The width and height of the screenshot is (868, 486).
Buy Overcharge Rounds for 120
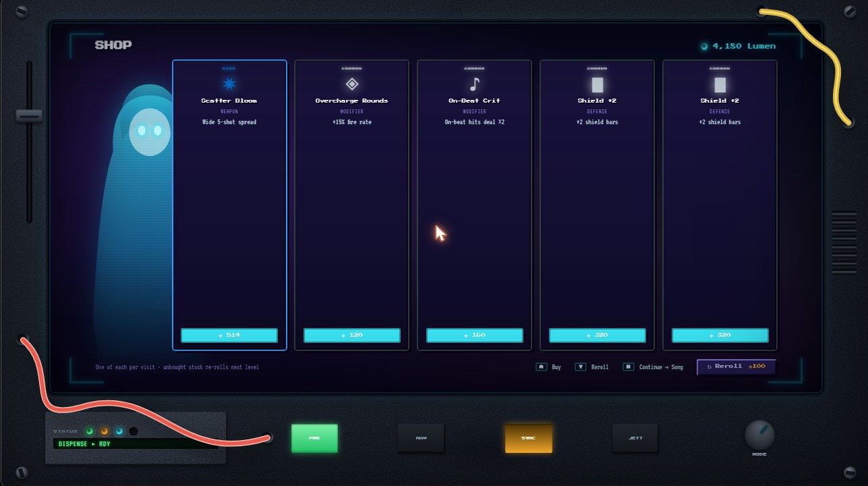352,335
